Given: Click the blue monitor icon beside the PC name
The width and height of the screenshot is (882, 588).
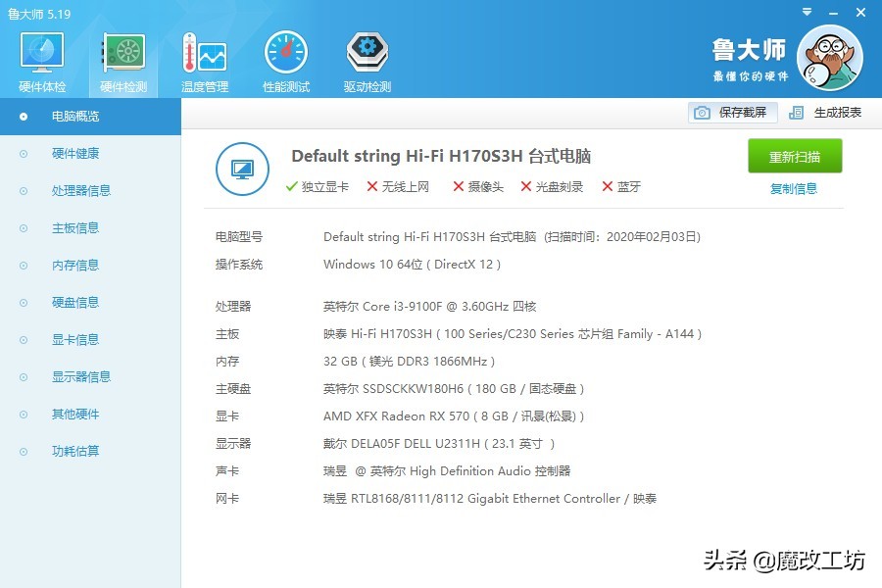Looking at the screenshot, I should pos(242,169).
